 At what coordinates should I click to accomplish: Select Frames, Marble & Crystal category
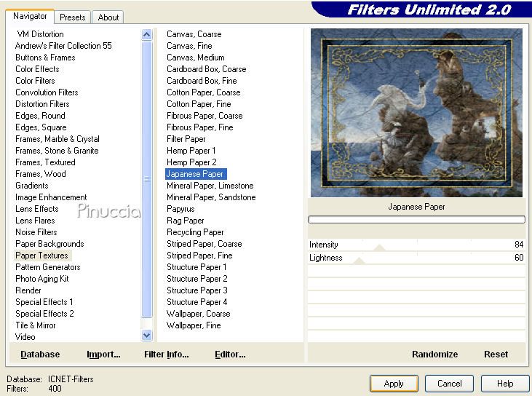coord(57,139)
